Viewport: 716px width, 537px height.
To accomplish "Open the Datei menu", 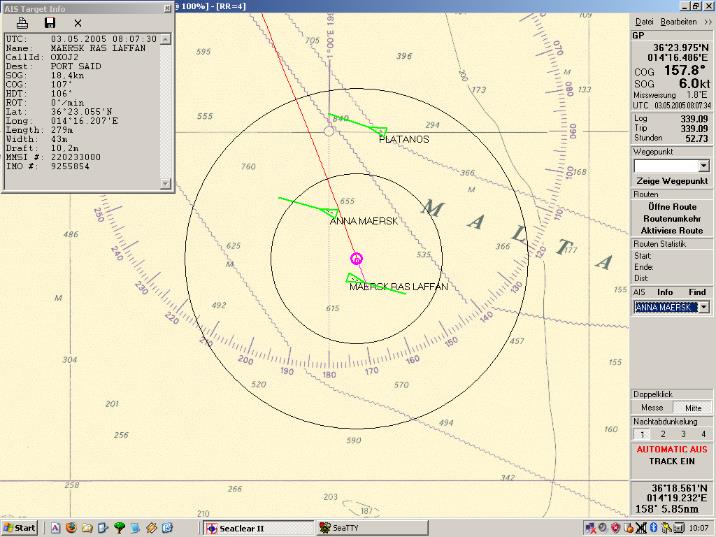I will (x=644, y=21).
